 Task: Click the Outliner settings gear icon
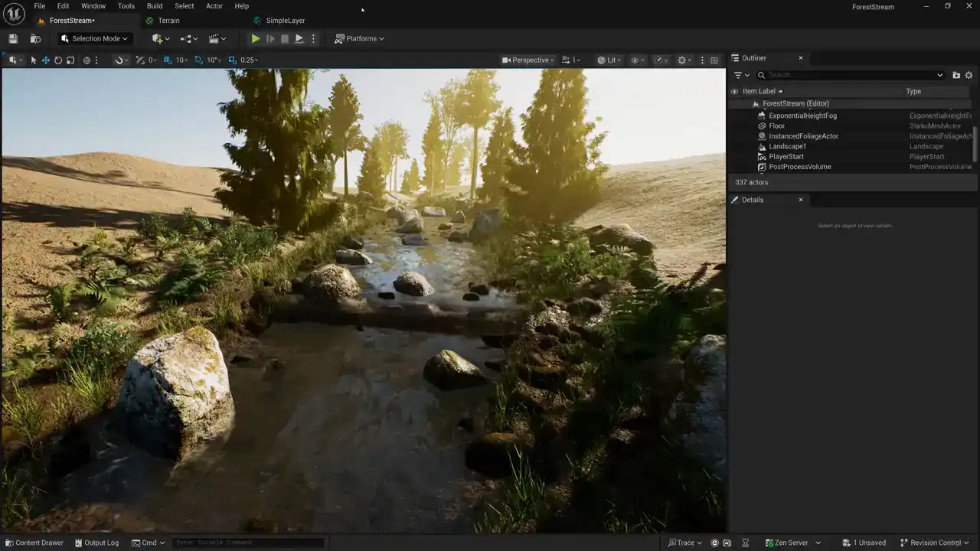[969, 75]
